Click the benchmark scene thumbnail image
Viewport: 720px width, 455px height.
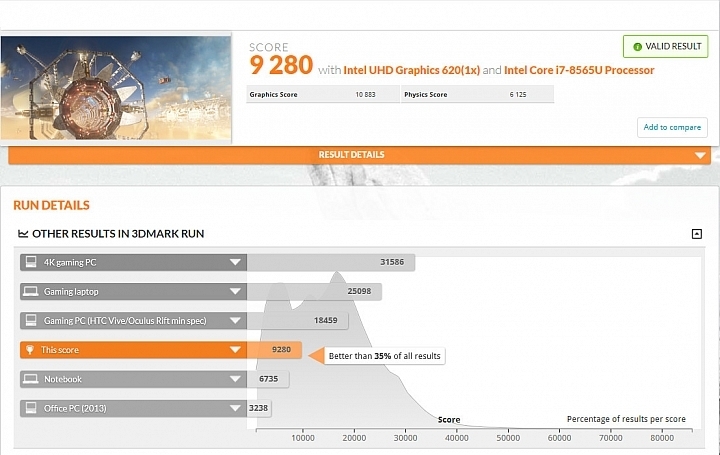coord(116,88)
